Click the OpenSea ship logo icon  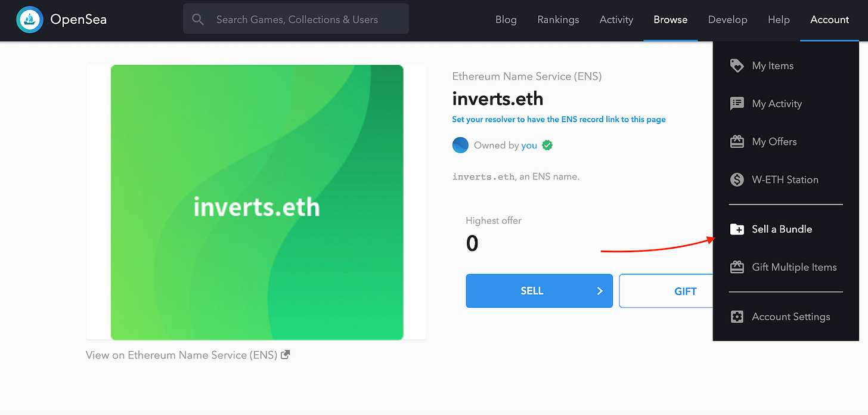click(29, 20)
